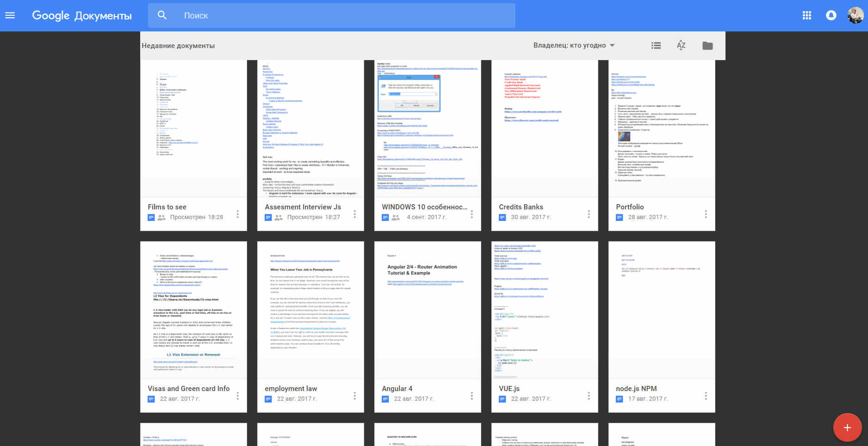The width and height of the screenshot is (868, 446).
Task: Open the account profile avatar
Action: point(856,15)
